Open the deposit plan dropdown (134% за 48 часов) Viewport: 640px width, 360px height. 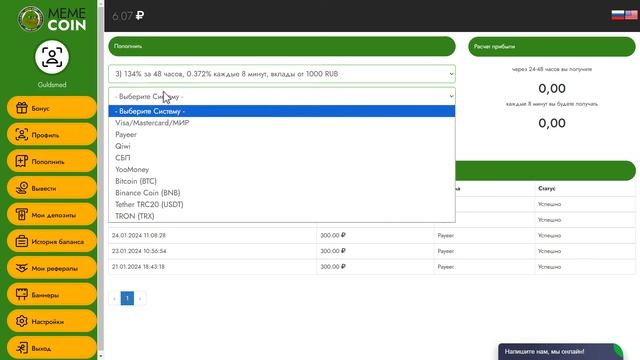(x=282, y=74)
